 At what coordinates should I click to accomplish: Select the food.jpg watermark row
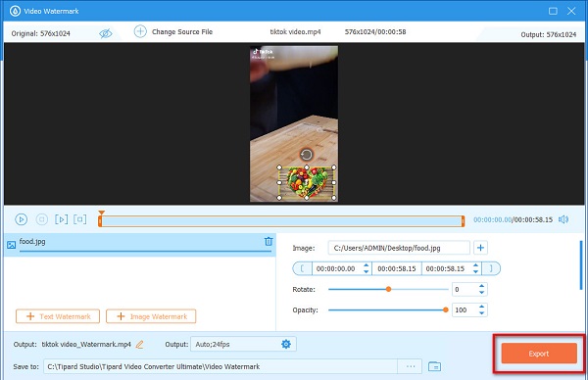[140, 245]
